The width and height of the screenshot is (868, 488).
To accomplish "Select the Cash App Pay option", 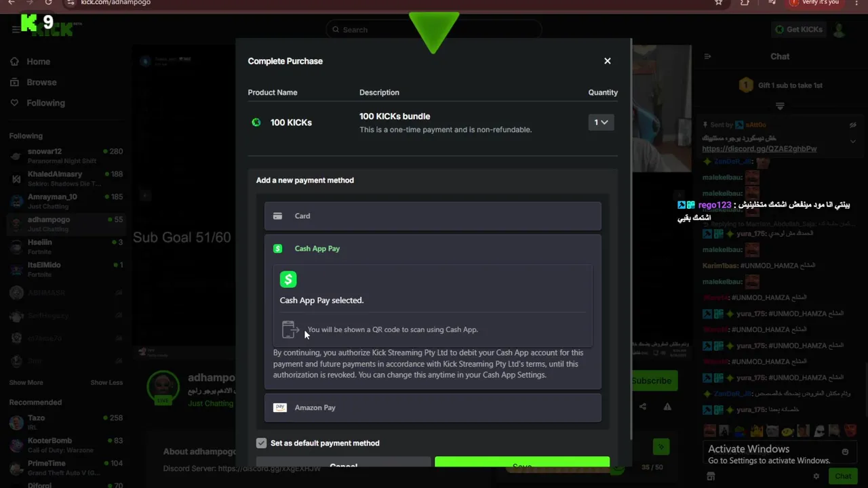I will coord(433,249).
